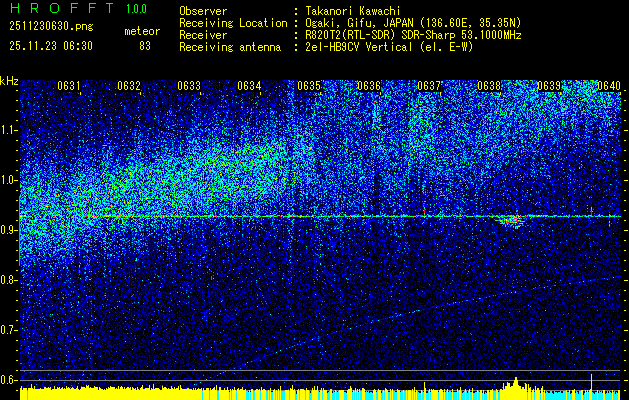Click the 0633 time marker
This screenshot has width=629, height=400.
click(189, 86)
